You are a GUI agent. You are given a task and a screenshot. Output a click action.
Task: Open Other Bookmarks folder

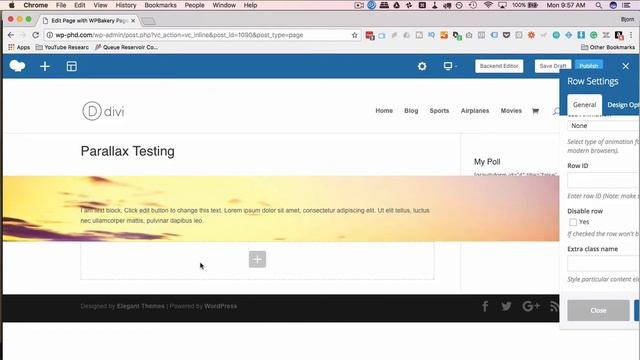click(x=608, y=47)
